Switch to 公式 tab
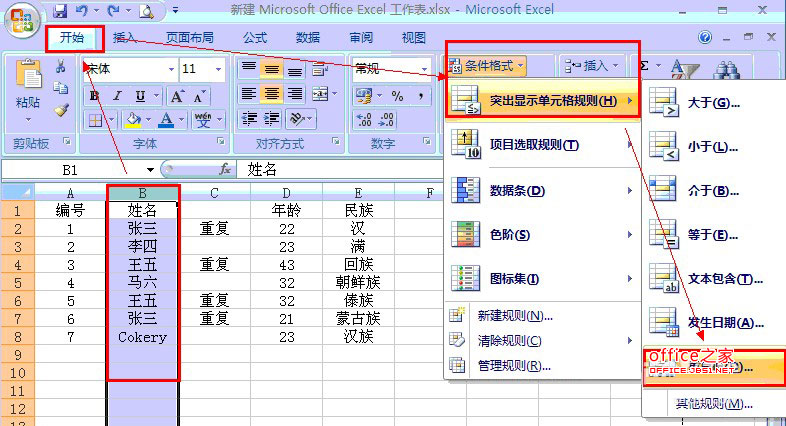 [x=255, y=38]
